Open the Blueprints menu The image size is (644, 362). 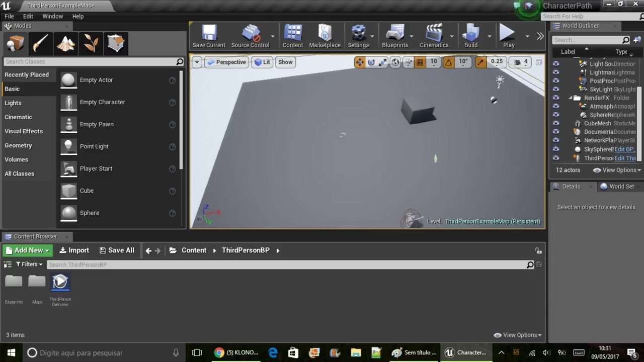[x=395, y=35]
